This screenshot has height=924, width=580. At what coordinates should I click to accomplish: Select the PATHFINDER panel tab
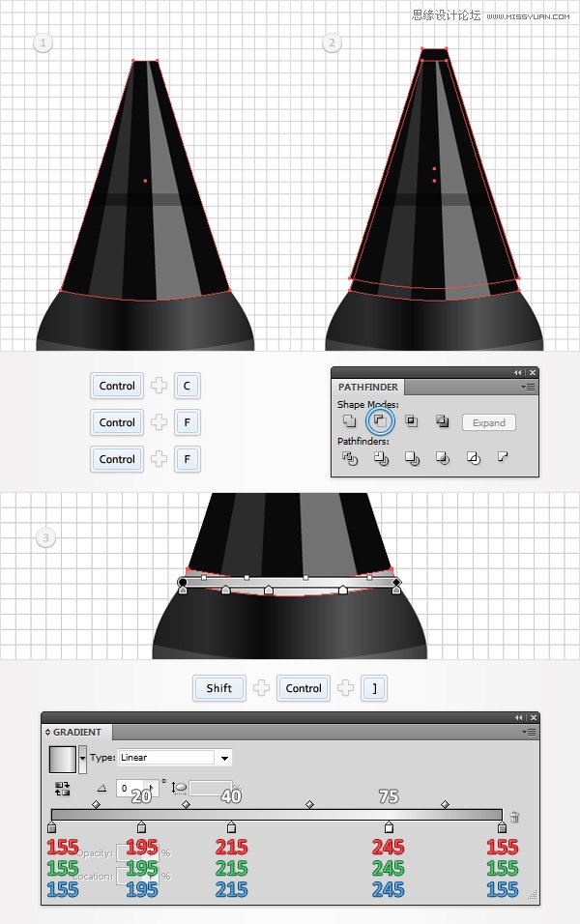tap(367, 387)
